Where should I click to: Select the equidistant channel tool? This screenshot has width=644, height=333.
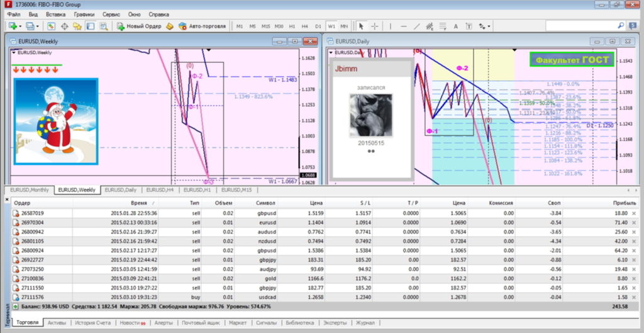pos(430,26)
